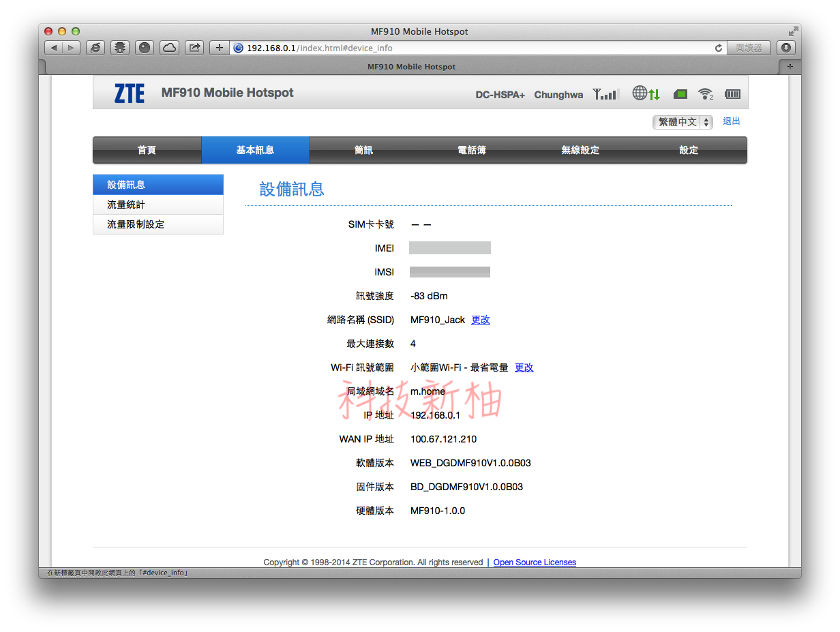This screenshot has width=840, height=632.
Task: Add bookmark with the plus button
Action: [219, 48]
